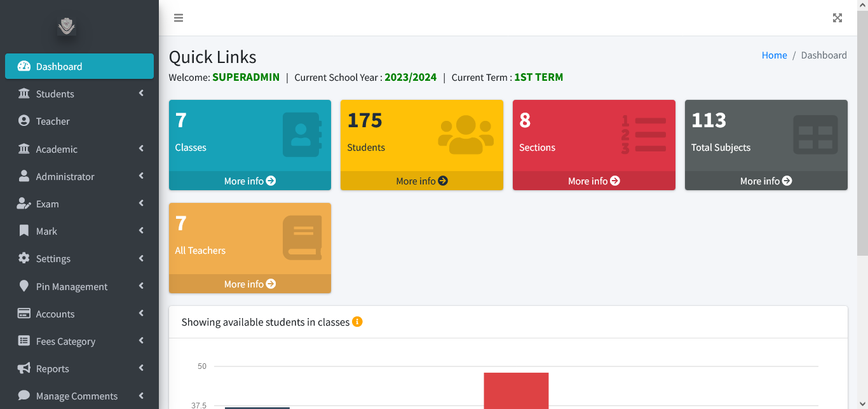
Task: Click the 113 count on Total Subjects card
Action: coord(709,120)
